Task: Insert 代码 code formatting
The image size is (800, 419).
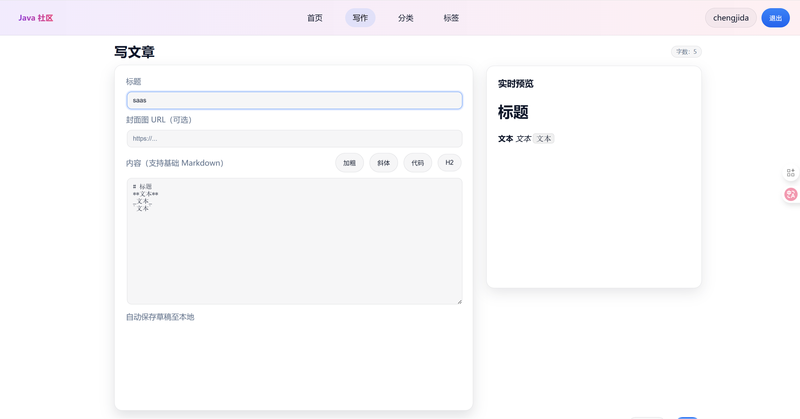Action: pos(417,163)
